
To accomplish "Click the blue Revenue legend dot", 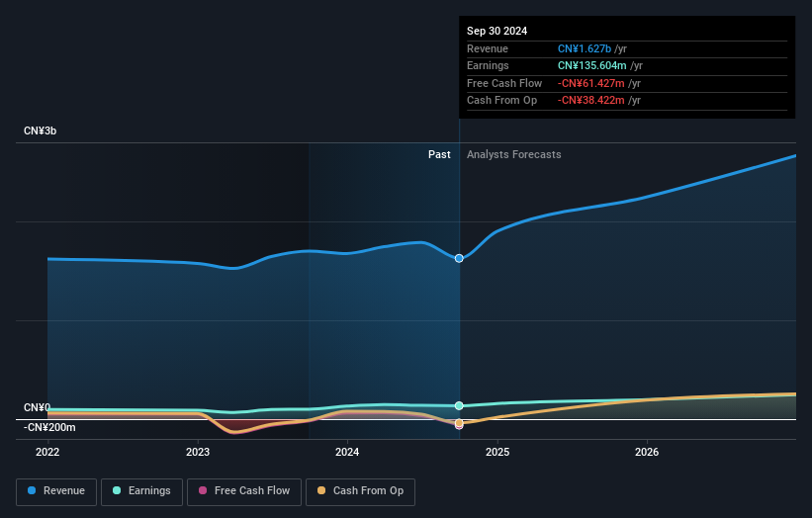I will point(33,491).
